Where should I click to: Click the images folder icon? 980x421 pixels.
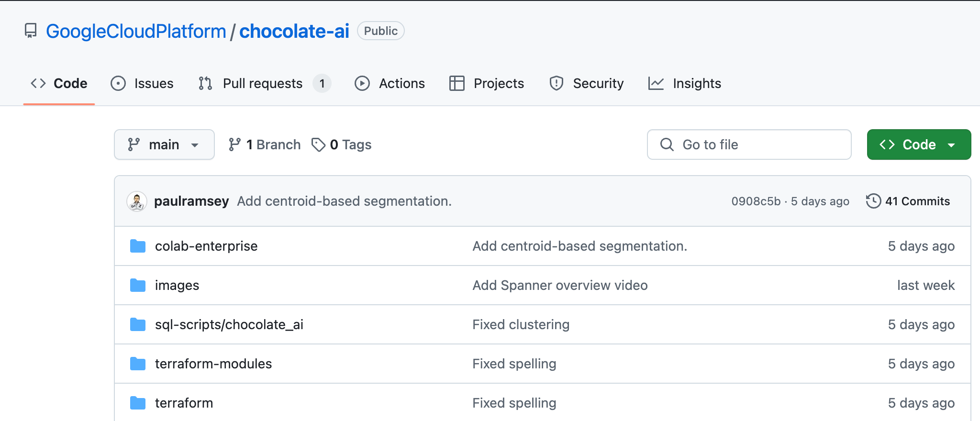[138, 285]
